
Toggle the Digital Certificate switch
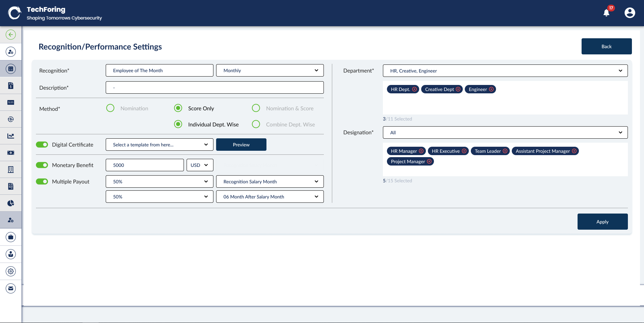pyautogui.click(x=42, y=145)
